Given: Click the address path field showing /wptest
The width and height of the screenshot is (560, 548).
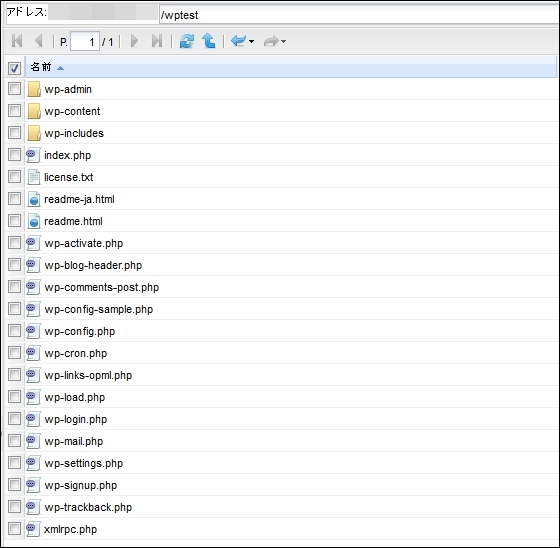Looking at the screenshot, I should [359, 15].
